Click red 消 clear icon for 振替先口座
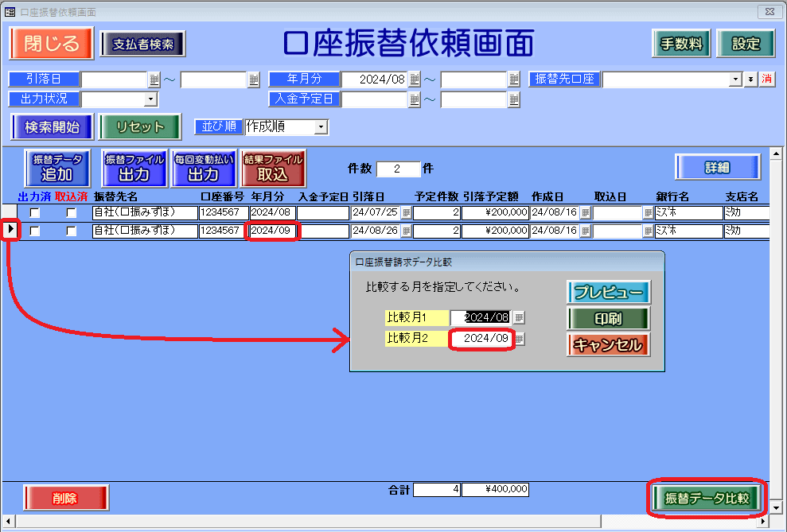Viewport: 787px width, 532px height. (767, 80)
